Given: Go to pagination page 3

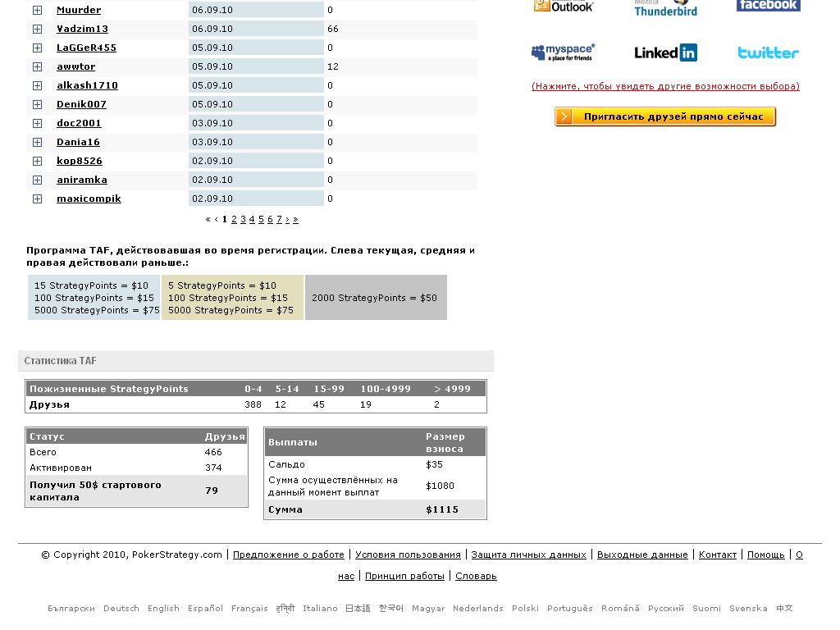Looking at the screenshot, I should tap(243, 219).
